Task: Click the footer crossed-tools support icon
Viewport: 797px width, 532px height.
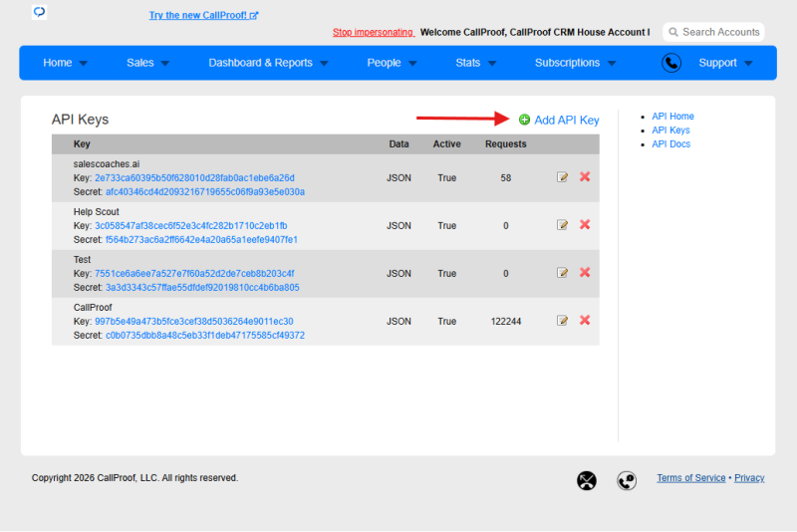Action: point(587,480)
